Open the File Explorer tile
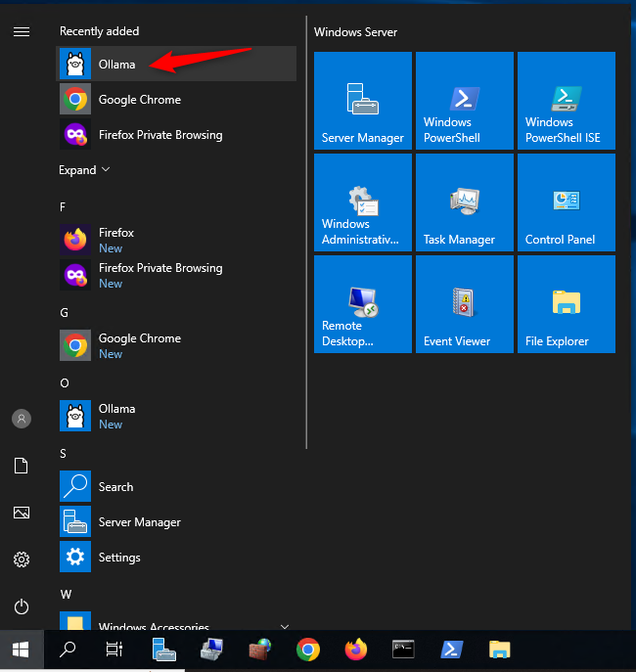This screenshot has width=636, height=672. click(x=567, y=304)
